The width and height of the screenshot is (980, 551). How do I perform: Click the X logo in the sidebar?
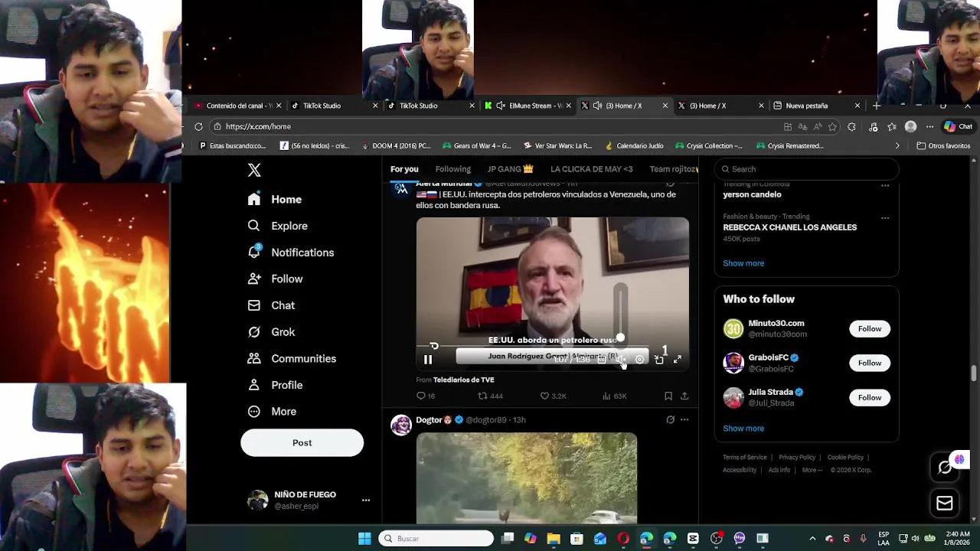tap(254, 170)
